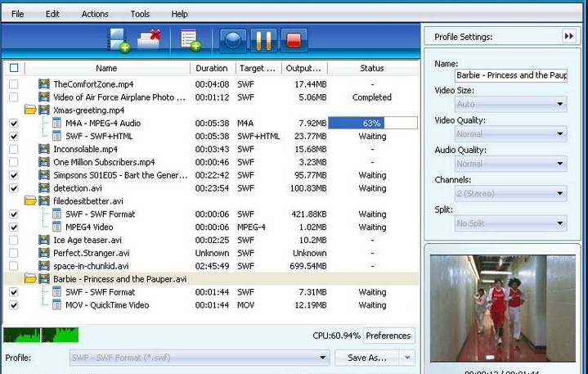Open the Actions menu
The width and height of the screenshot is (588, 374).
(x=95, y=14)
